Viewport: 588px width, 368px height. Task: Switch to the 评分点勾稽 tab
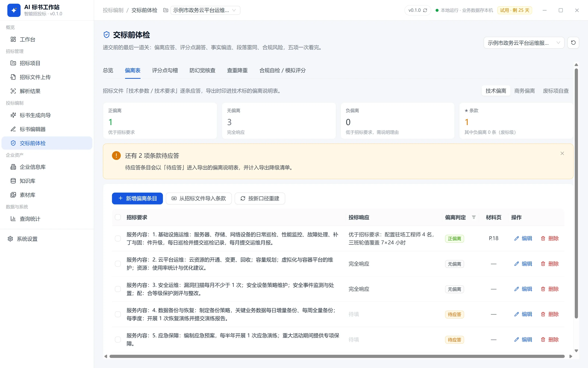coord(165,71)
